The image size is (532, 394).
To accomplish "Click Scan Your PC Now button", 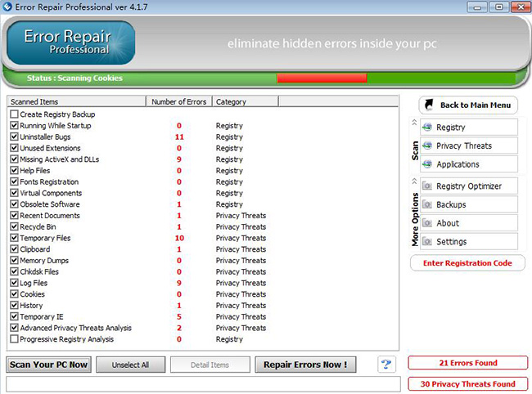I will (x=48, y=365).
